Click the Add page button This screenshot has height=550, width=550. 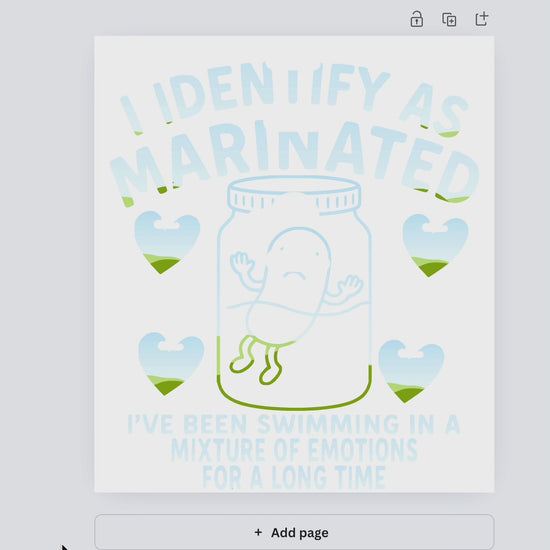tap(294, 532)
